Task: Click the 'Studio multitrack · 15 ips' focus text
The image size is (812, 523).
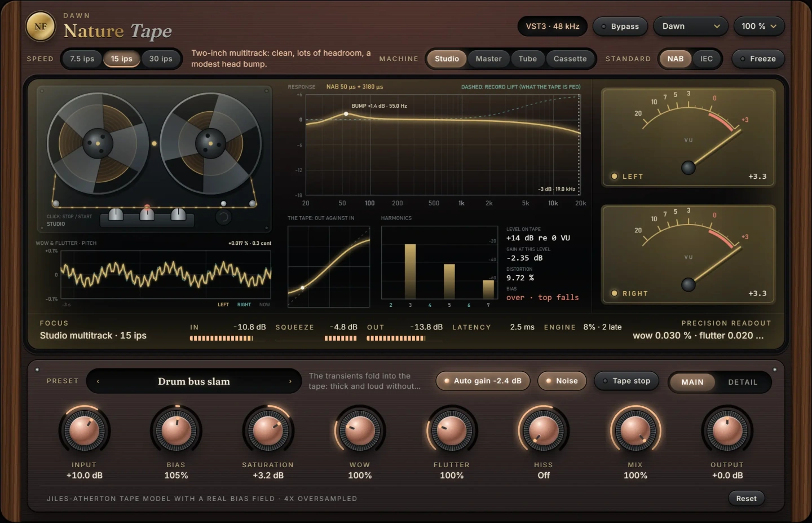Action: point(93,335)
